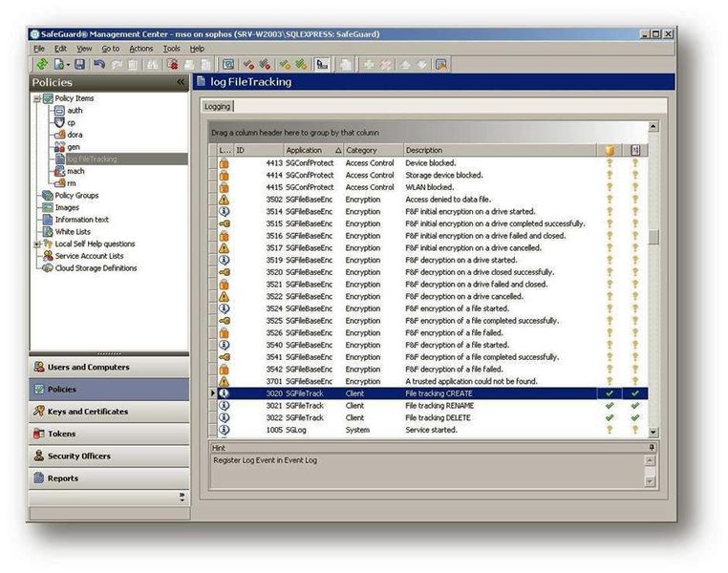
Task: Open the White Lists node
Action: 73,231
